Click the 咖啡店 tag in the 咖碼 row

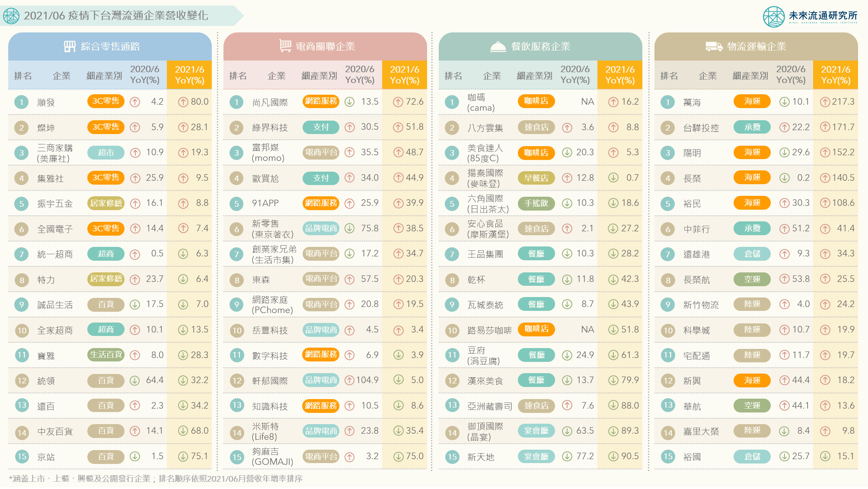(536, 101)
